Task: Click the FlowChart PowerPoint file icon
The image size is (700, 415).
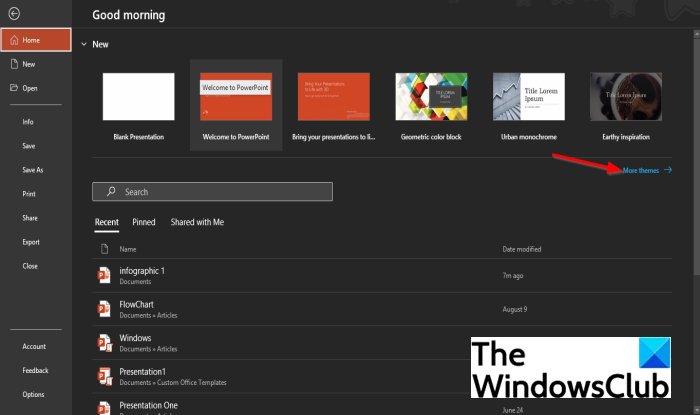Action: click(104, 309)
